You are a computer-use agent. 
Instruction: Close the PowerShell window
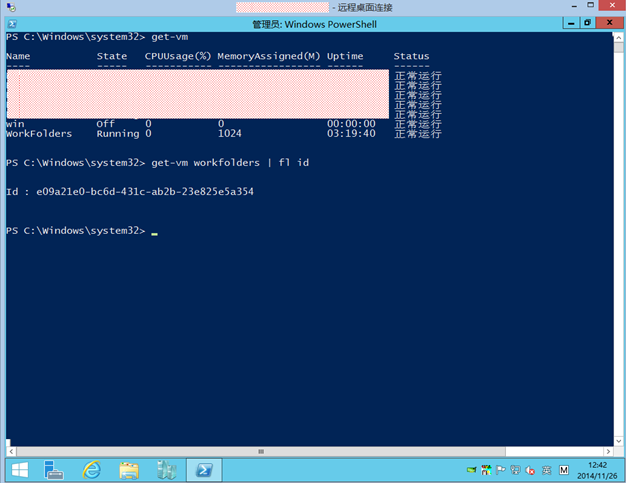611,22
